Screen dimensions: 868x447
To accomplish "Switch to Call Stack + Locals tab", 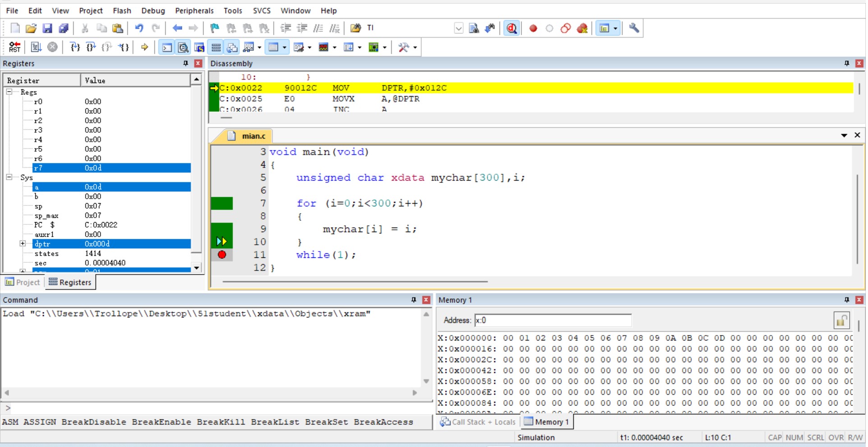I will click(478, 422).
